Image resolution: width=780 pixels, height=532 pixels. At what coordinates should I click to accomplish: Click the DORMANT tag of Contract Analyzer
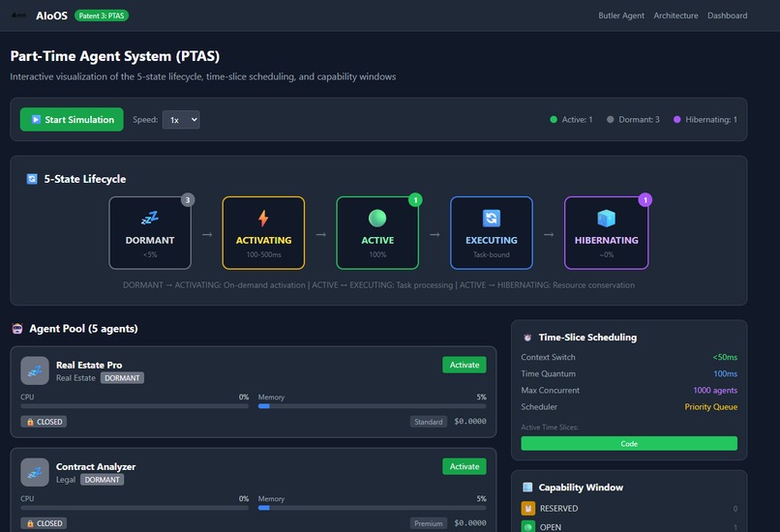[102, 480]
